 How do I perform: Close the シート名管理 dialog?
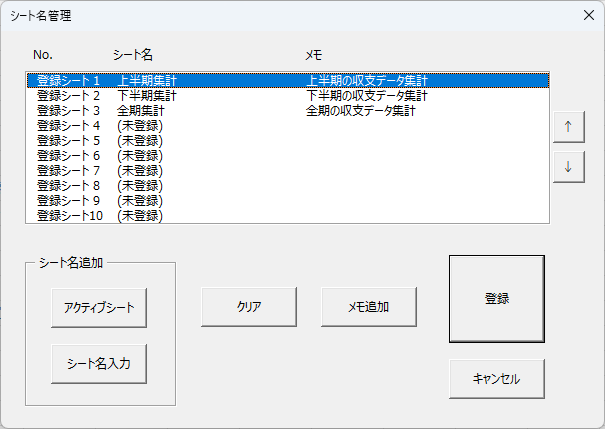click(x=588, y=16)
